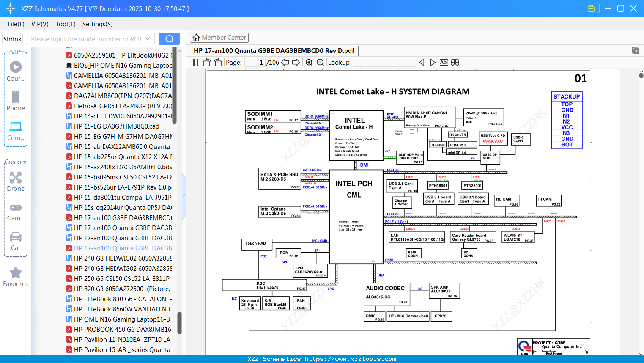
Task: Toggle the page layout split view icon
Action: (194, 62)
